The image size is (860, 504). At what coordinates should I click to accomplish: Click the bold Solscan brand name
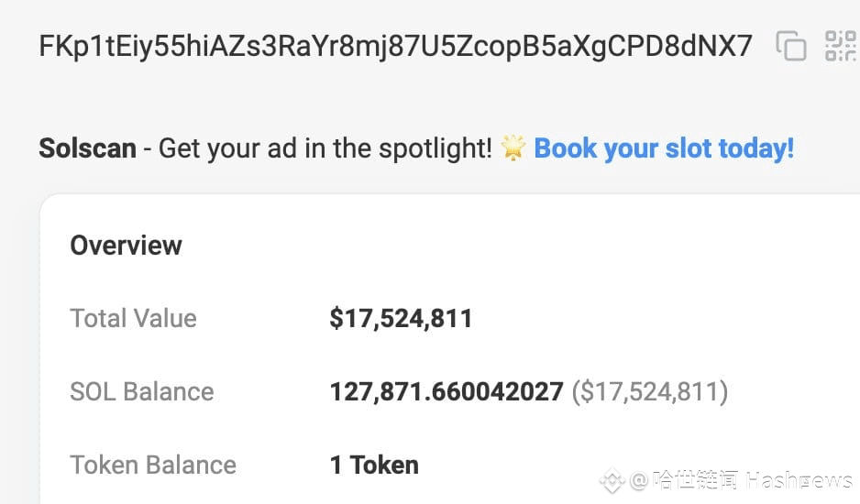[87, 148]
